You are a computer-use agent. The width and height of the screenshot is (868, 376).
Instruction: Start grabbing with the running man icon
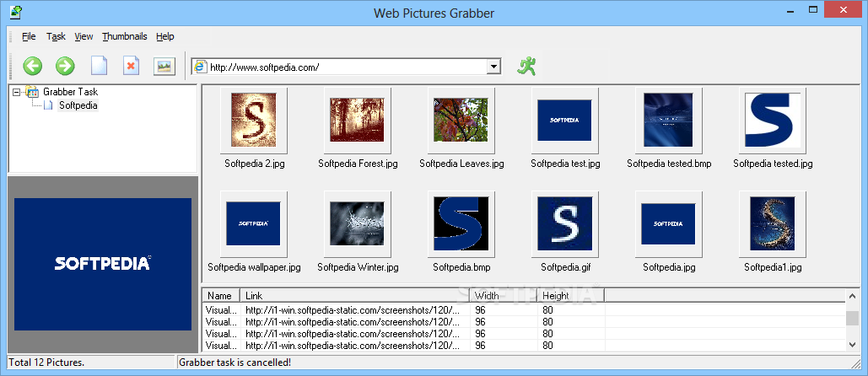coord(526,66)
